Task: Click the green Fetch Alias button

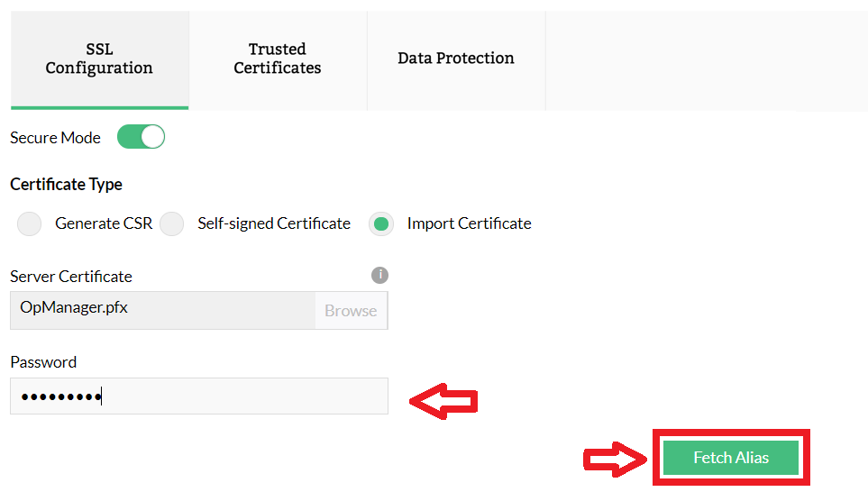Action: click(x=731, y=458)
